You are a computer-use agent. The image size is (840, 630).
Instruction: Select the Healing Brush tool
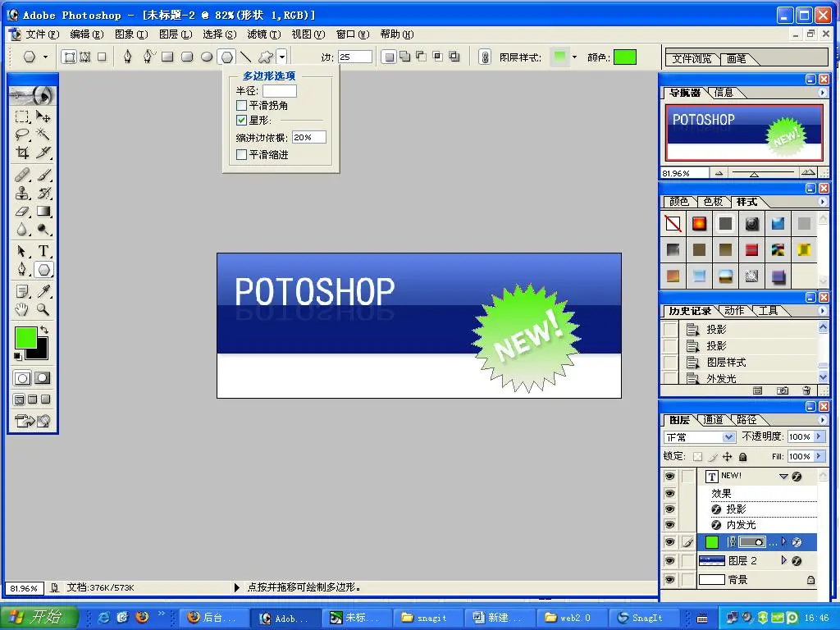(x=22, y=175)
